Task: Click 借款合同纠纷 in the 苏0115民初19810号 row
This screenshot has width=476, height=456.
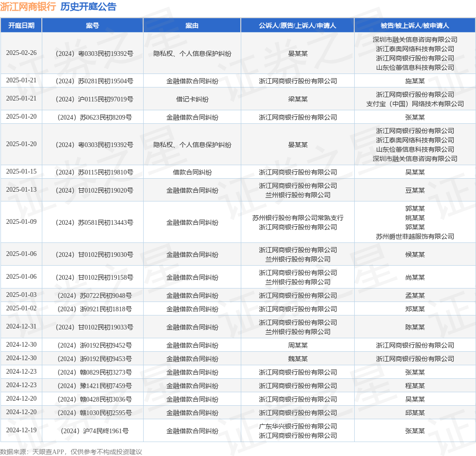Action: pyautogui.click(x=192, y=172)
